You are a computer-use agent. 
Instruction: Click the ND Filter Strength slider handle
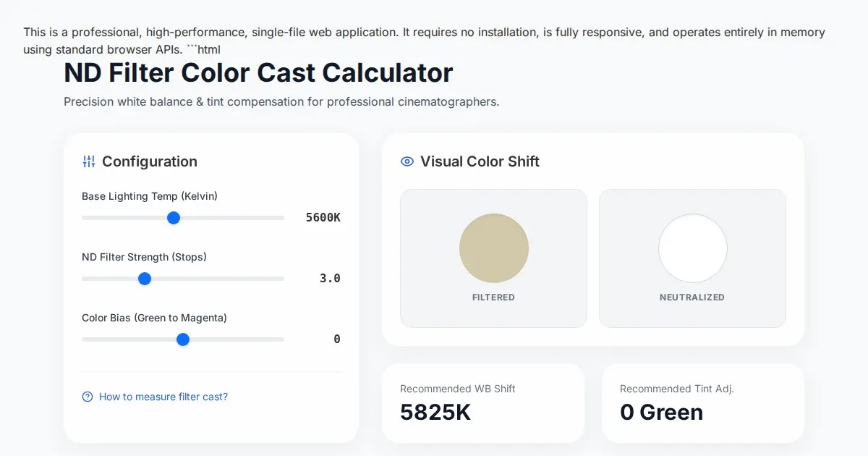point(145,279)
